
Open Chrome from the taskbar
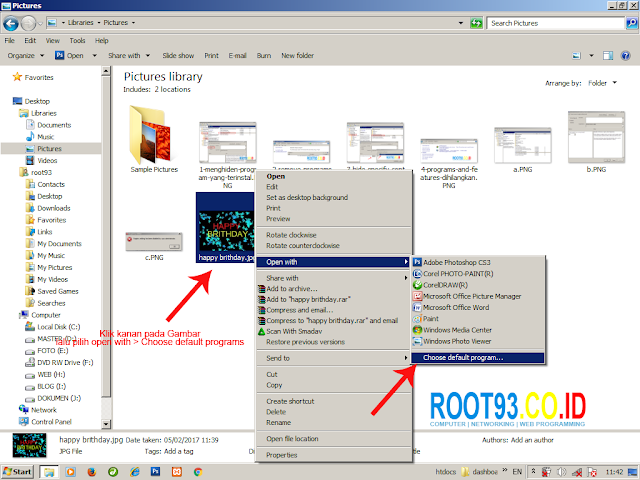(x=198, y=472)
